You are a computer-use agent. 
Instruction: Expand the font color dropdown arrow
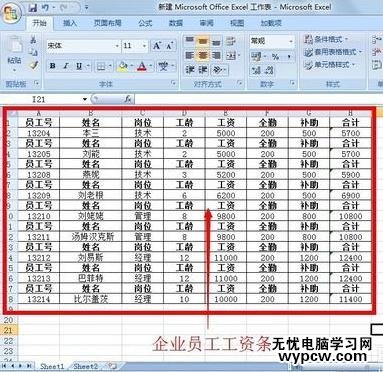pos(151,66)
